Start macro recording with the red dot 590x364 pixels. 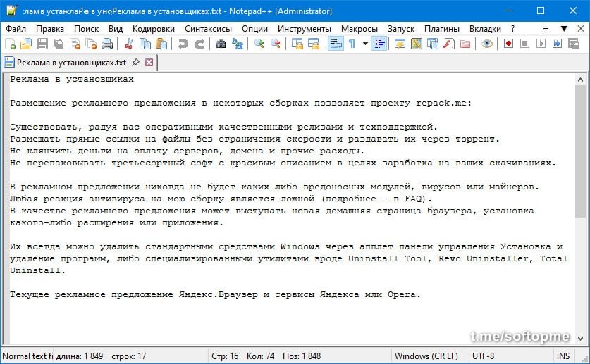coord(508,44)
